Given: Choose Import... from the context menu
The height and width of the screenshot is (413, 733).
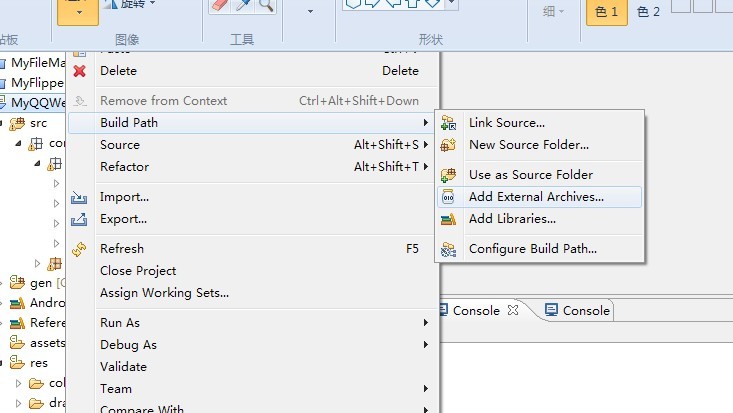Looking at the screenshot, I should tap(253, 197).
